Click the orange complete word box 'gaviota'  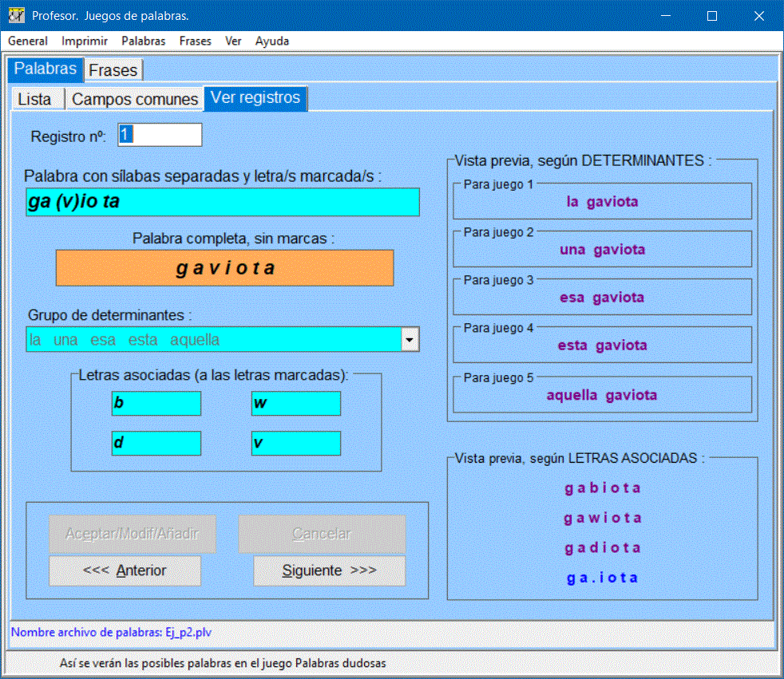click(224, 268)
